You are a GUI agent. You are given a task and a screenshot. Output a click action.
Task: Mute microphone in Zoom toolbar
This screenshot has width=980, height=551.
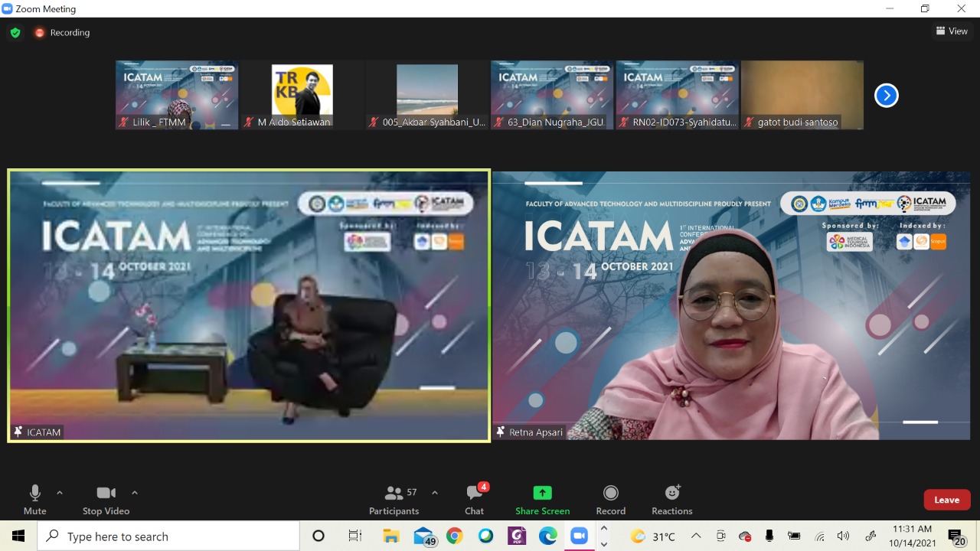34,500
